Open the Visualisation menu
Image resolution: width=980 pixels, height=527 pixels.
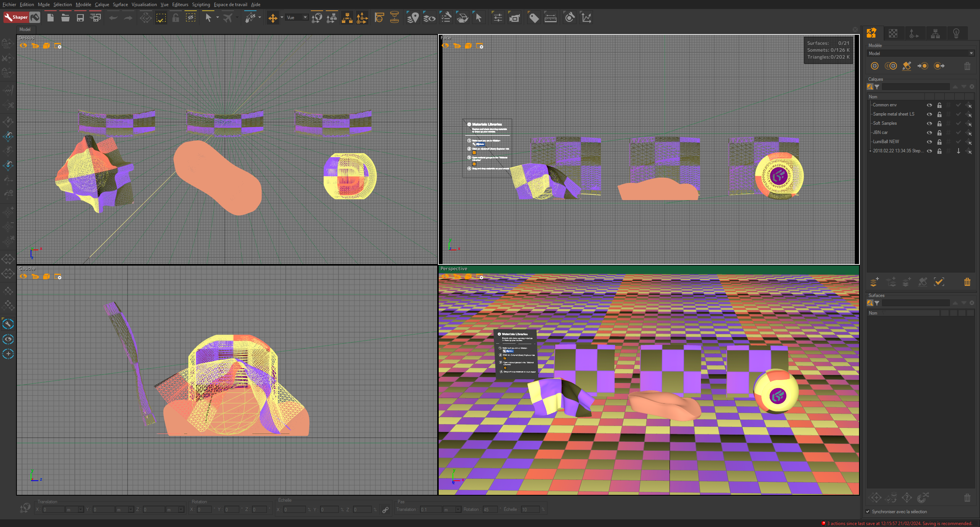144,5
